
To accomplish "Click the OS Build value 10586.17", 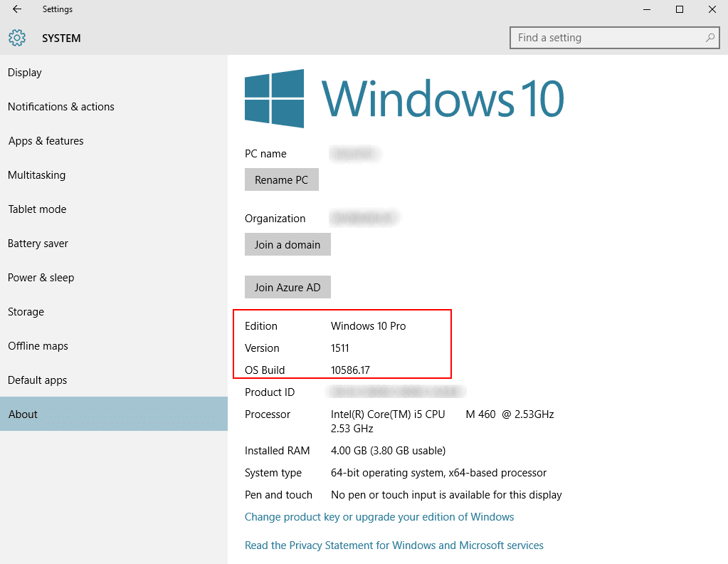I will pos(350,370).
